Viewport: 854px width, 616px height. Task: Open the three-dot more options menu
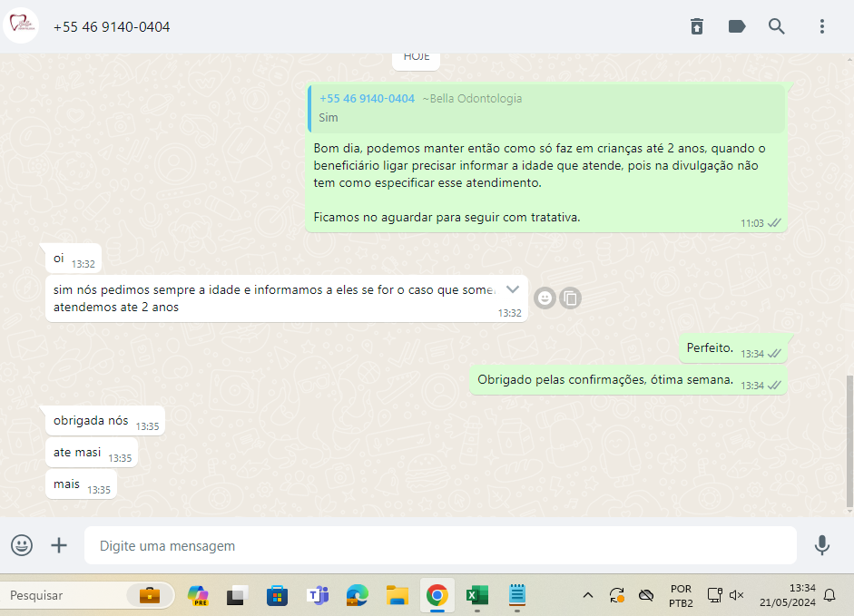tap(822, 26)
